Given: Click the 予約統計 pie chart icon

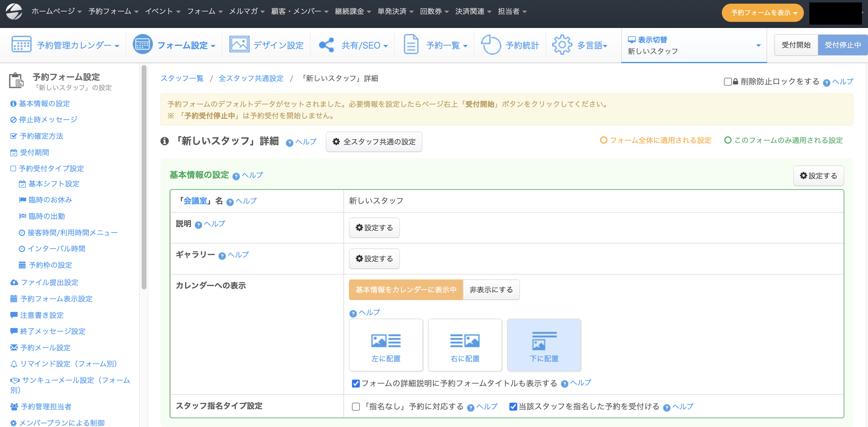Looking at the screenshot, I should pos(491,44).
